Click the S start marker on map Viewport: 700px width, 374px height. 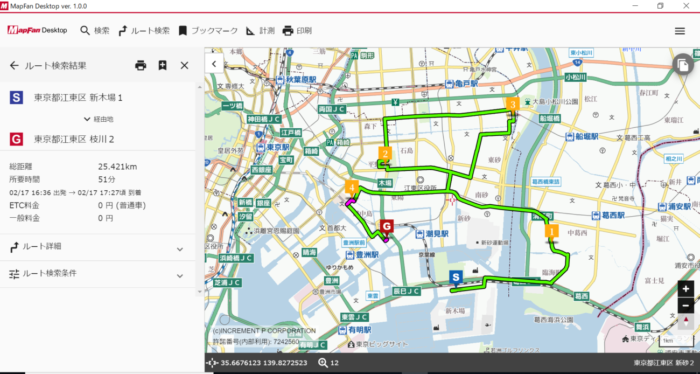click(x=455, y=277)
